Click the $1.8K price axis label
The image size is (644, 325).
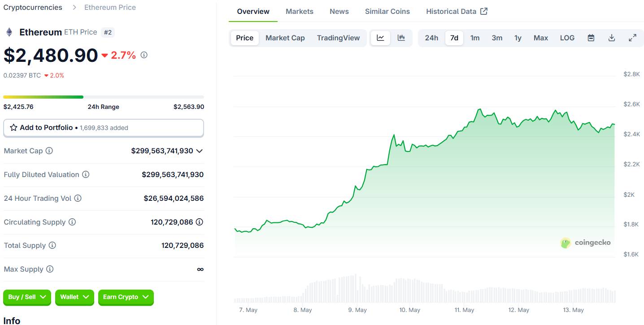(631, 224)
